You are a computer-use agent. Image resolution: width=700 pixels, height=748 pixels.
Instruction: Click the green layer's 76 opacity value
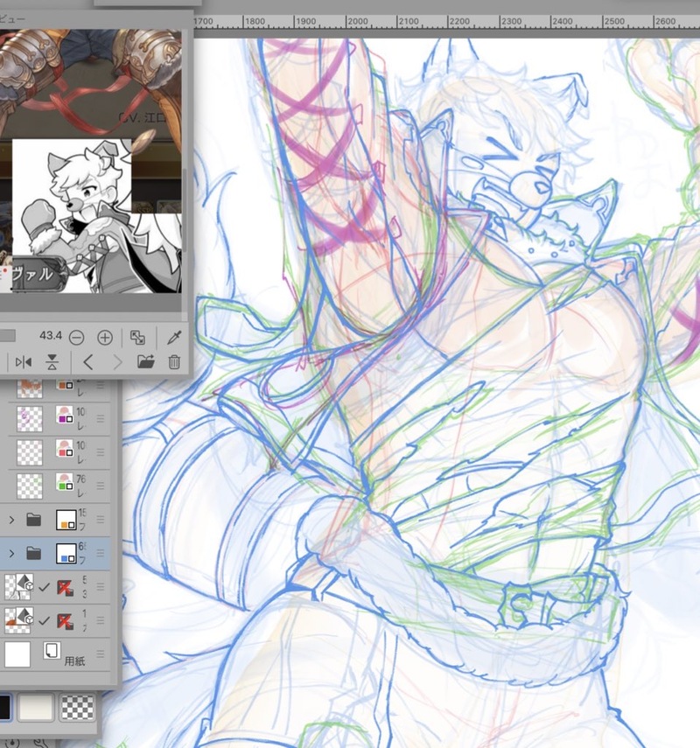click(x=81, y=479)
